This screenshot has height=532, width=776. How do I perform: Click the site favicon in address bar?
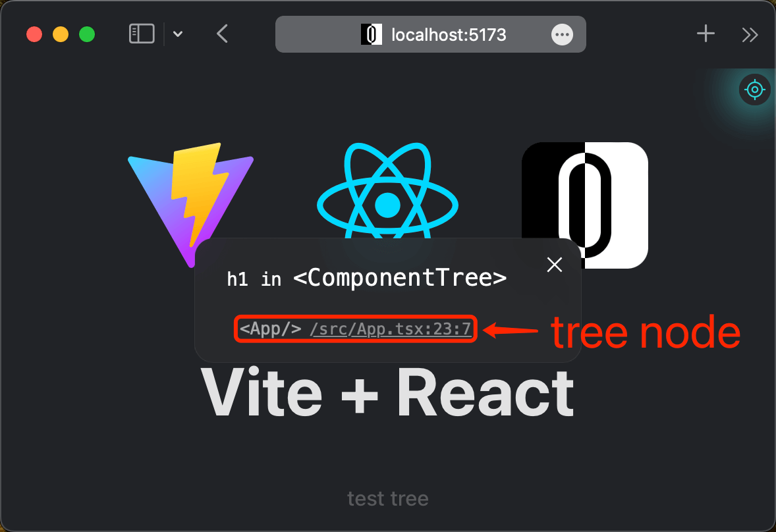coord(371,35)
